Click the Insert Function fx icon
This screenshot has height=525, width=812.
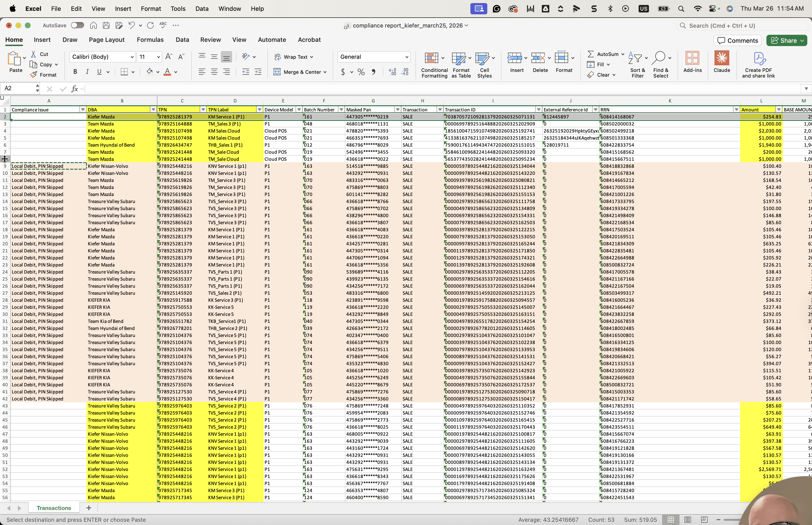coord(75,89)
